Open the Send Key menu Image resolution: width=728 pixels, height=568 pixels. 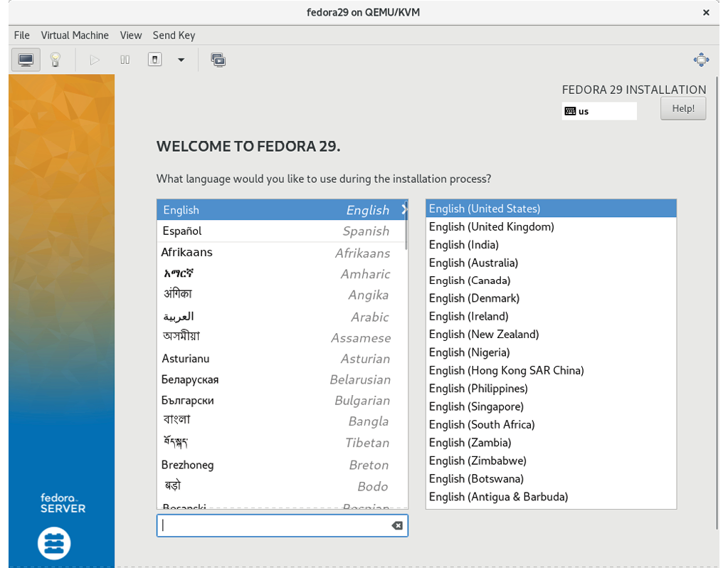click(174, 35)
